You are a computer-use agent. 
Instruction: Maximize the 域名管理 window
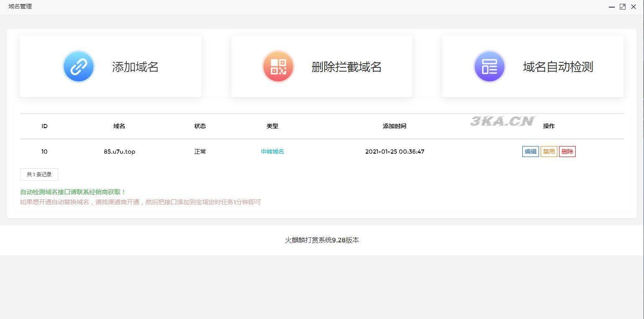[623, 7]
